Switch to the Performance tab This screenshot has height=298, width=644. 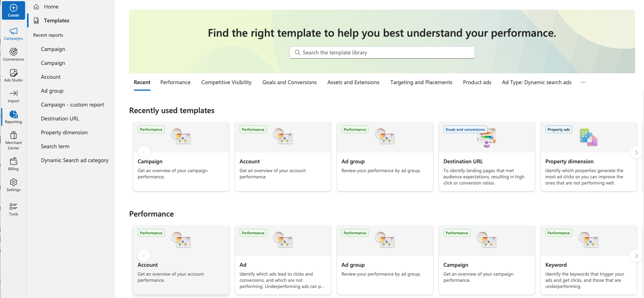[x=175, y=82]
